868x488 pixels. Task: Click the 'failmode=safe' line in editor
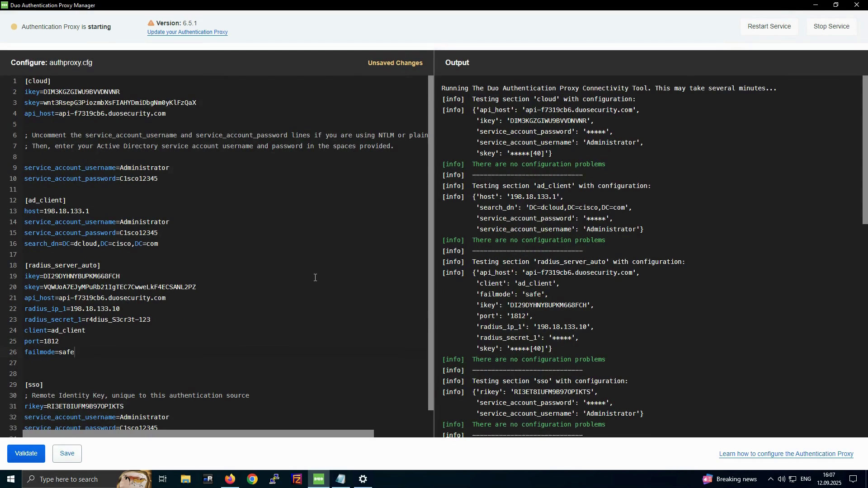pos(49,352)
